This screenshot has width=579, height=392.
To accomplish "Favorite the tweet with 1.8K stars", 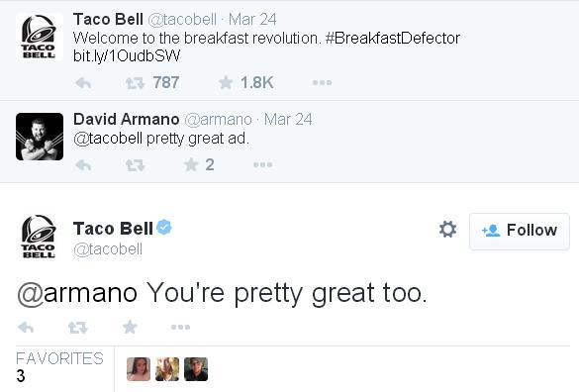I will pos(226,82).
